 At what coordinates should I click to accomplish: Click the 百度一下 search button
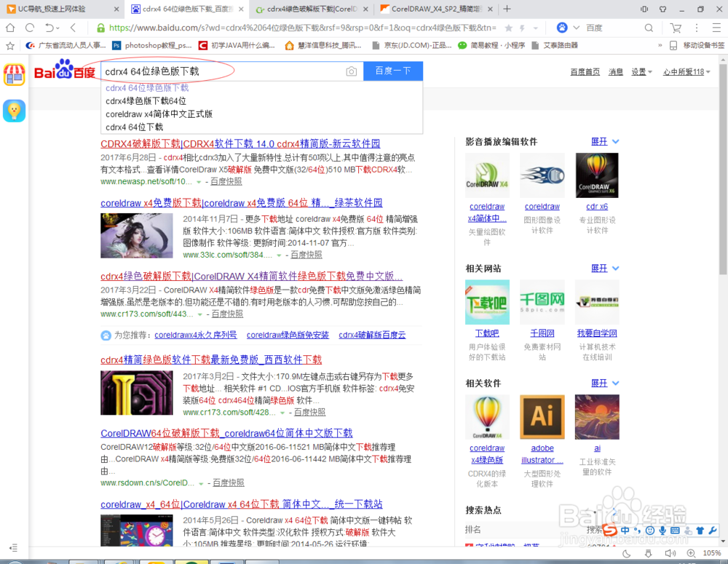point(393,71)
